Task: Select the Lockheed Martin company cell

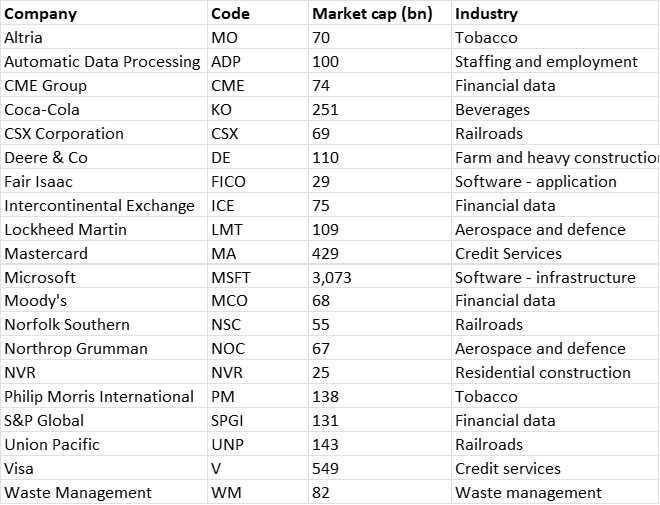Action: [64, 229]
